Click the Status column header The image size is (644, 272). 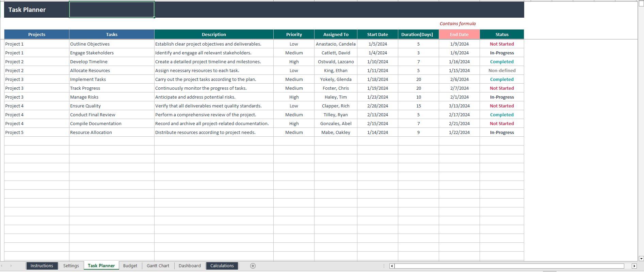click(x=502, y=34)
